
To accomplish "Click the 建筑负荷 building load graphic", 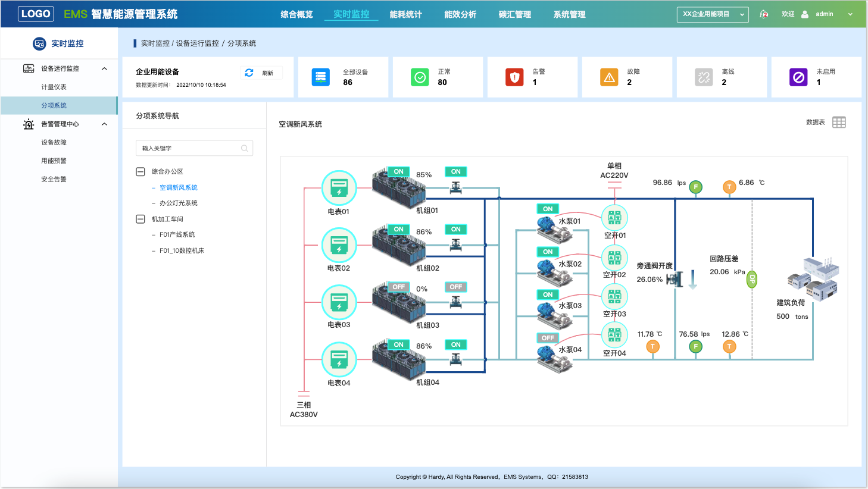I will tap(813, 278).
